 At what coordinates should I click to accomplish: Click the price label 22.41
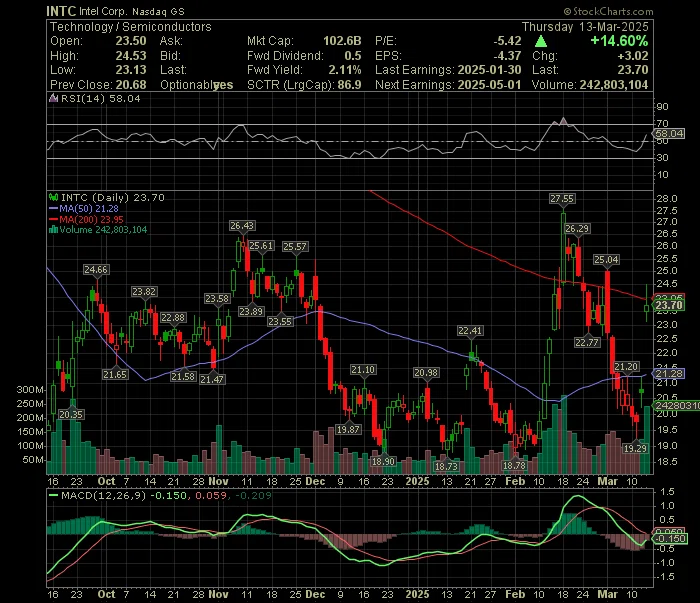(470, 331)
